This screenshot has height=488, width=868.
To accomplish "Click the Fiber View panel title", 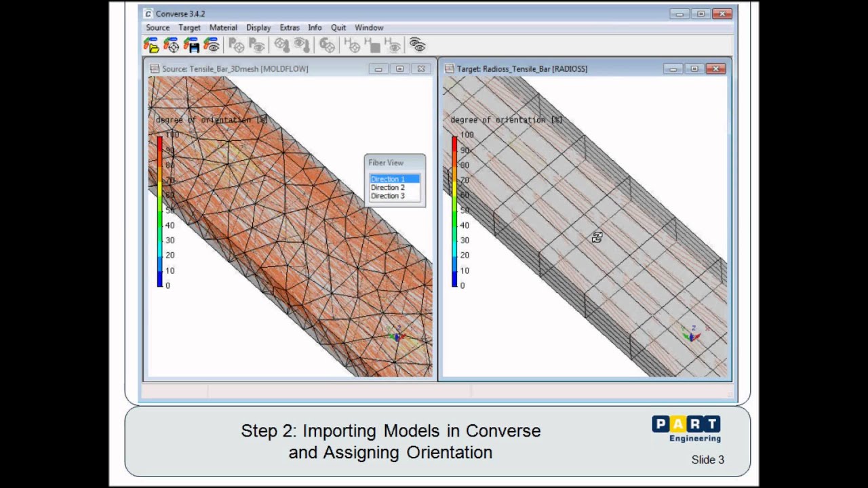I will (386, 163).
